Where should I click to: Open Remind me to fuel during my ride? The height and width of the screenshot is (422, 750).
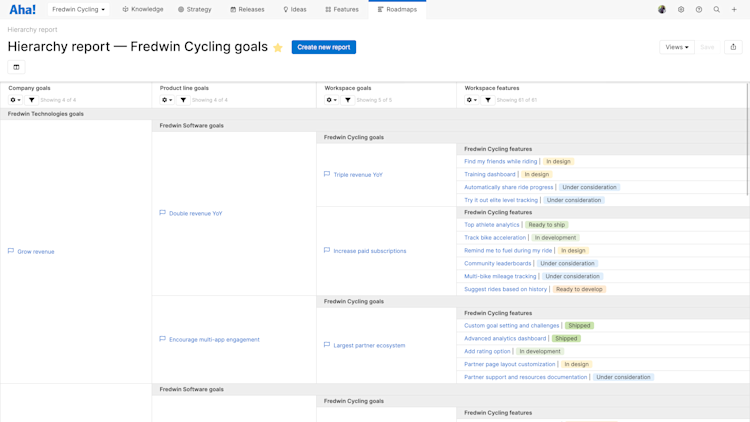[x=508, y=251]
